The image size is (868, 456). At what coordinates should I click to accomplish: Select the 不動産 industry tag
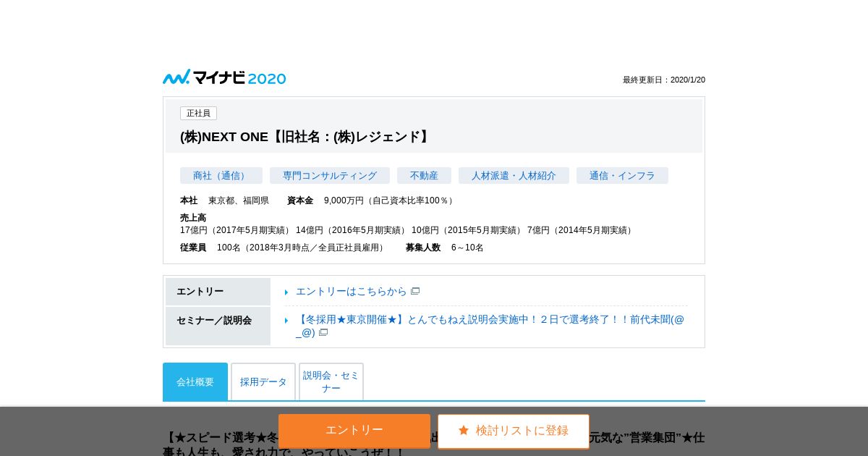pyautogui.click(x=424, y=176)
